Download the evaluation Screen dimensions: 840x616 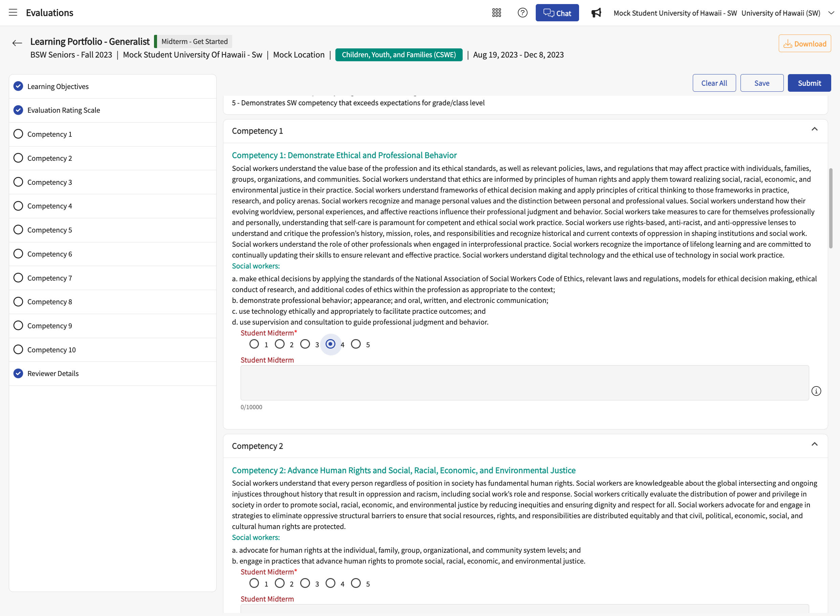pyautogui.click(x=804, y=43)
